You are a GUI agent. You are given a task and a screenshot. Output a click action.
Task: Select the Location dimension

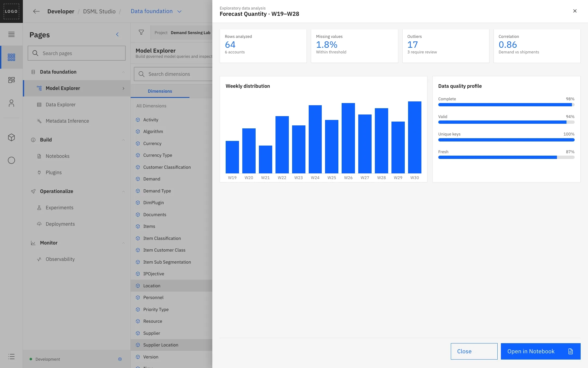pos(171,286)
